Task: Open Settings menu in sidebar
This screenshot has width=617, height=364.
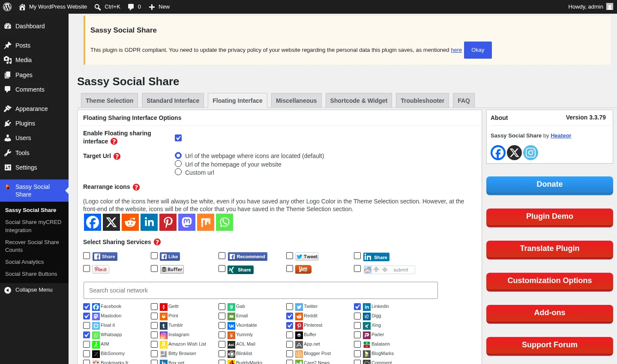Action: tap(34, 167)
